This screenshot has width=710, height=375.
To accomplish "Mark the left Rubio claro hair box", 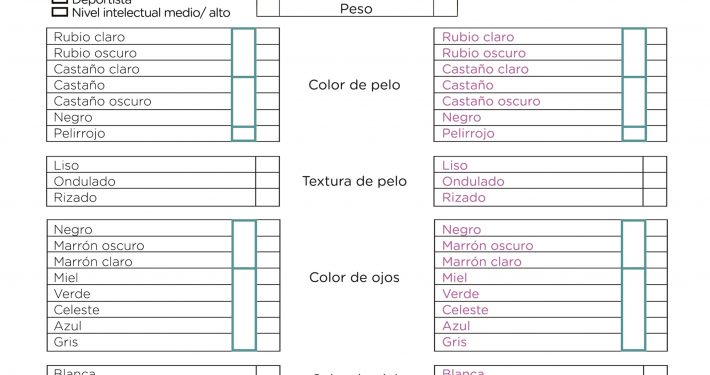I will 268,36.
